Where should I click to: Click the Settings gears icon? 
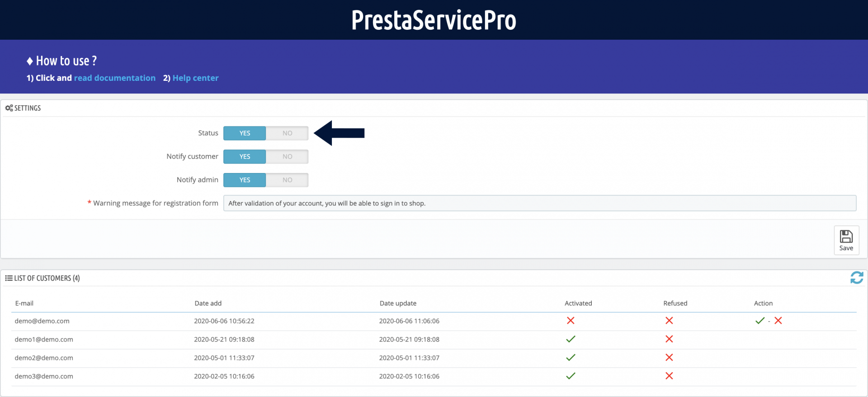9,108
